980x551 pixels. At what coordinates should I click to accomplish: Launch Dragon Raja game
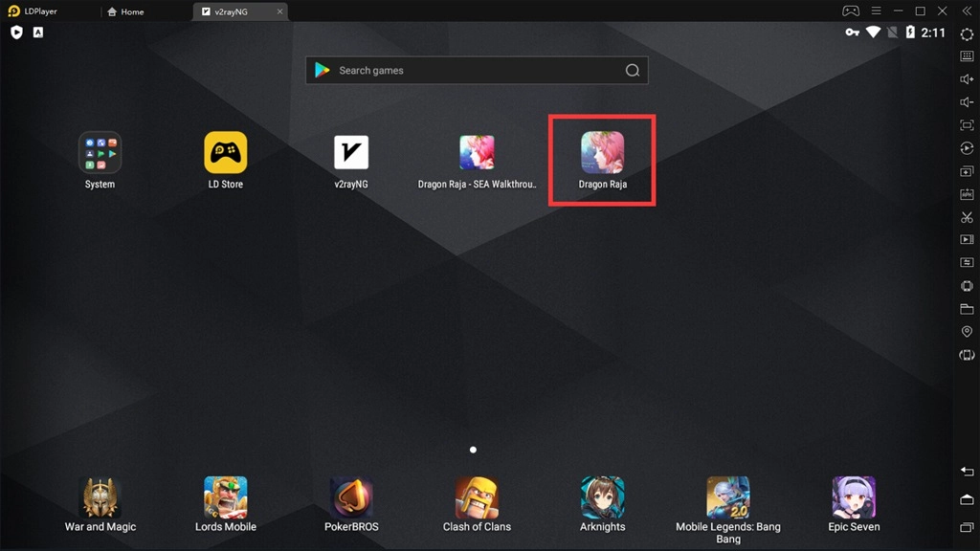(x=602, y=153)
